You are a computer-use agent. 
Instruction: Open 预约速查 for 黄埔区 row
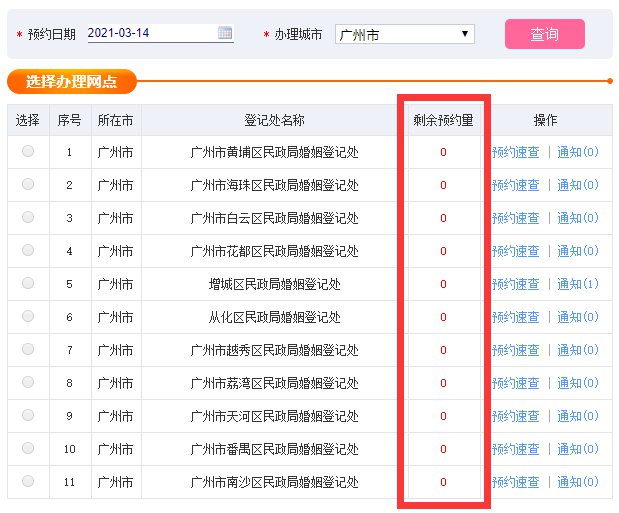[516, 152]
